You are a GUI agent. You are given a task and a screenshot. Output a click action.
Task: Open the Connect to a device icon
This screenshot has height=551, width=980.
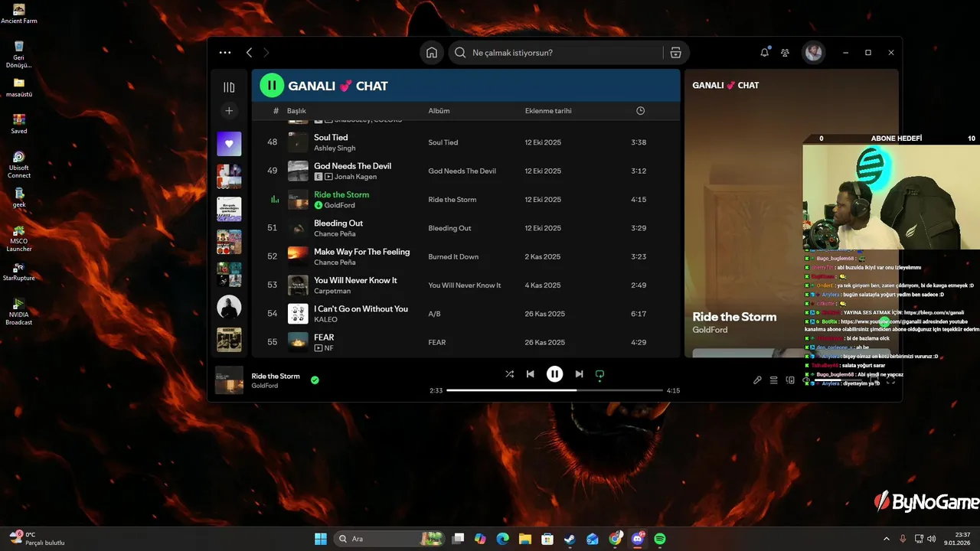click(x=790, y=380)
